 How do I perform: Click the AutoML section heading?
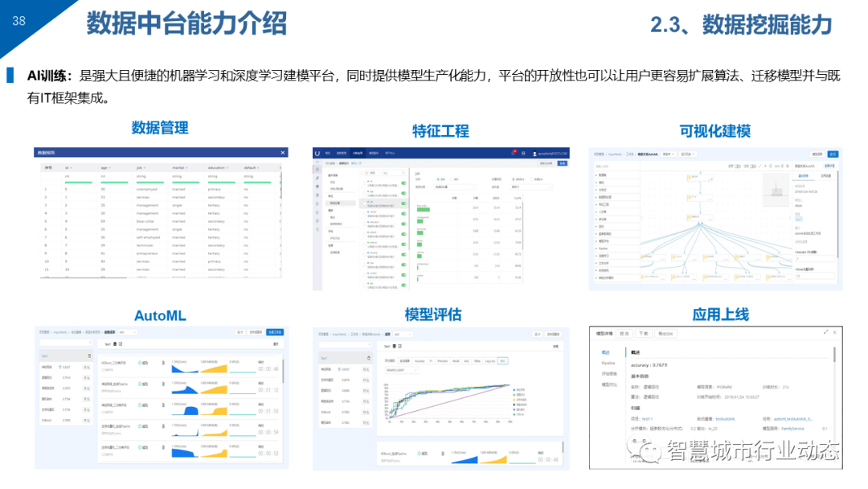click(160, 315)
